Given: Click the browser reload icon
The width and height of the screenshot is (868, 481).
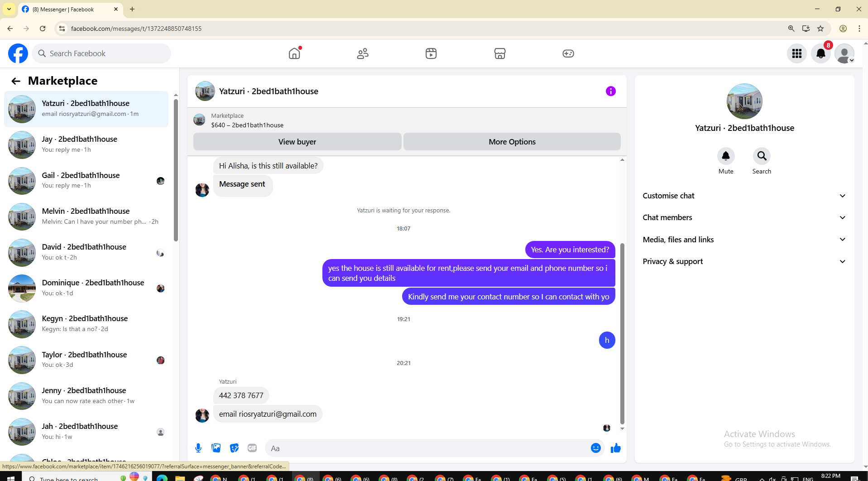Looking at the screenshot, I should point(43,29).
